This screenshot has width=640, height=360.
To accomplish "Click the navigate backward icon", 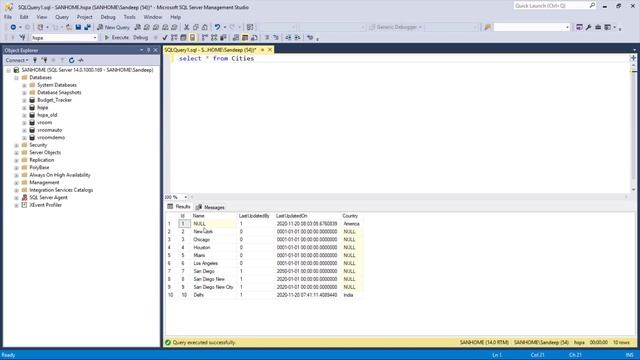I will click(x=13, y=27).
